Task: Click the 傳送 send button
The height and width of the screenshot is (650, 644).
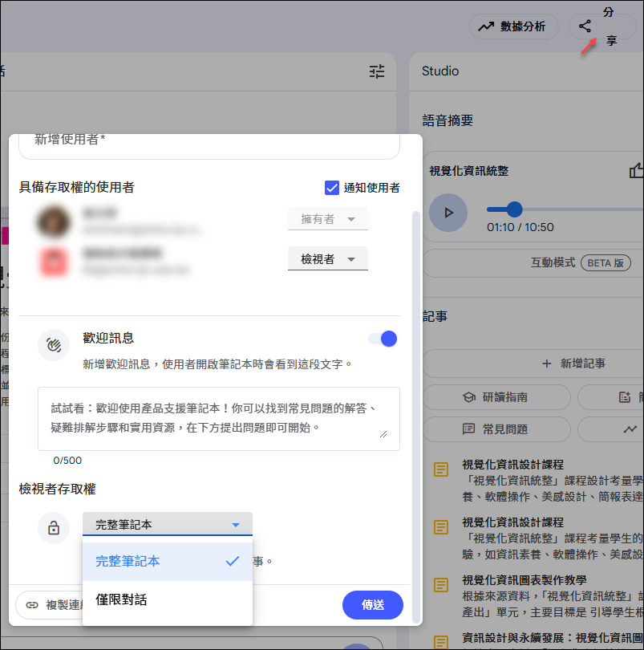Action: coord(373,605)
